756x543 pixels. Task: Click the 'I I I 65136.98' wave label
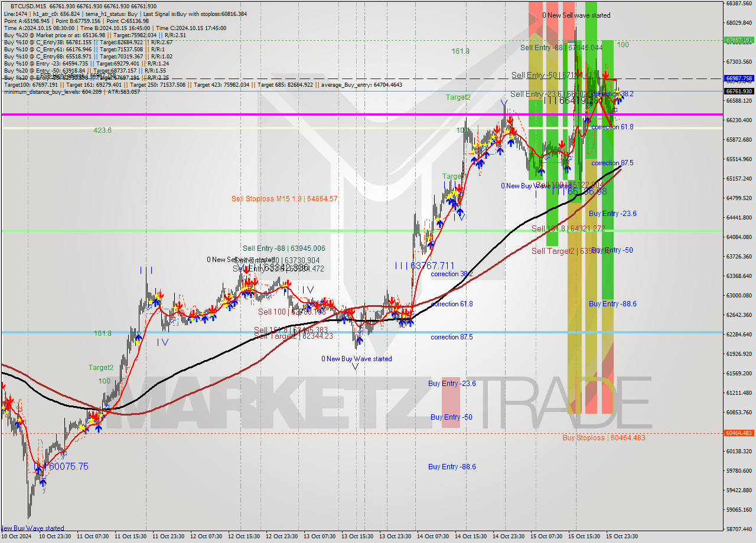pyautogui.click(x=579, y=191)
